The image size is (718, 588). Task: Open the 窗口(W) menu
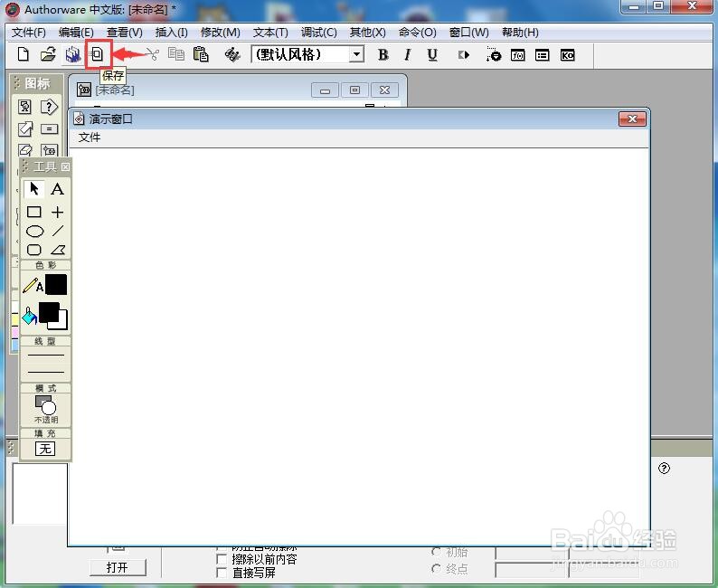[x=469, y=33]
